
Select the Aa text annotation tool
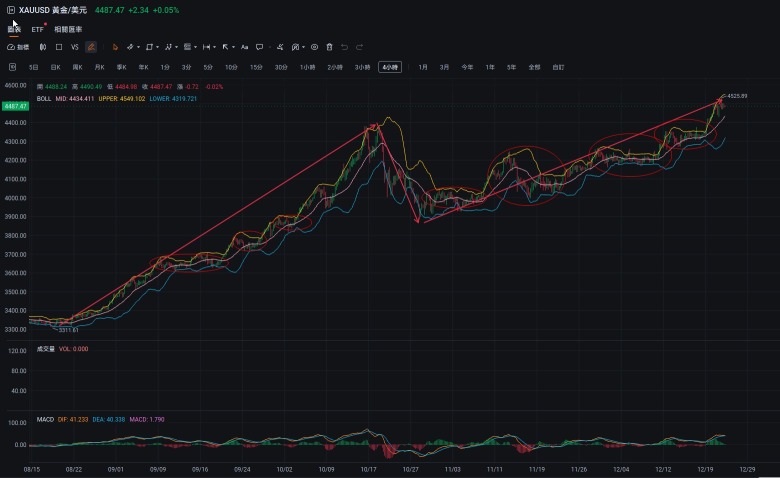point(244,47)
